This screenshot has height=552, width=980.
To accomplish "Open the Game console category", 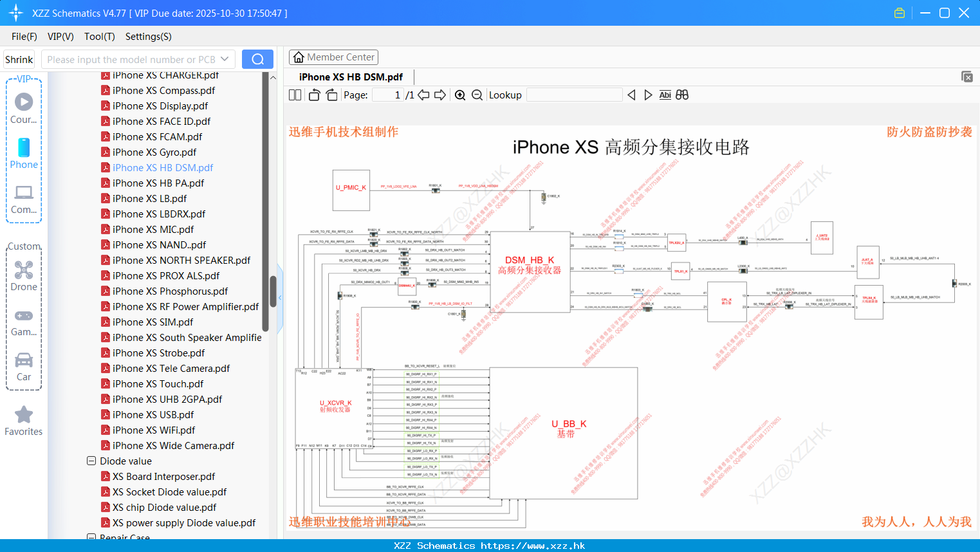I will point(24,322).
